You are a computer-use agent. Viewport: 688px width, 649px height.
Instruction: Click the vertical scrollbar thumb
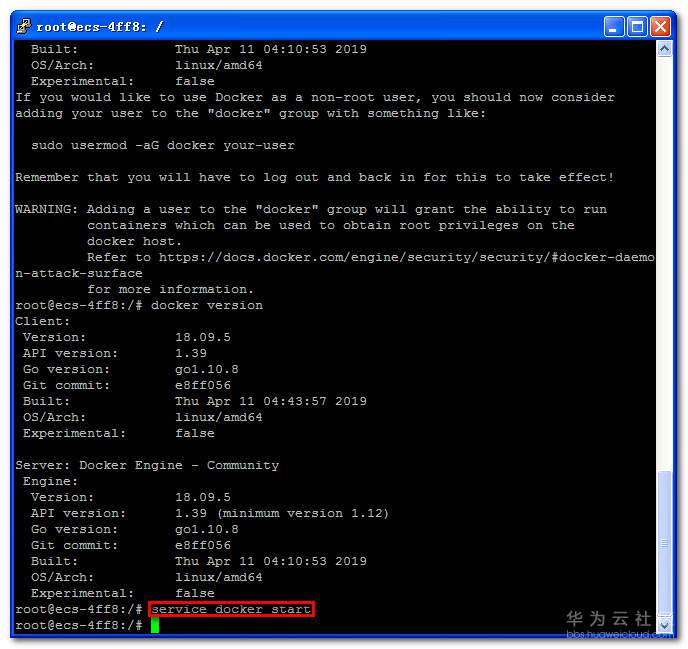point(664,543)
